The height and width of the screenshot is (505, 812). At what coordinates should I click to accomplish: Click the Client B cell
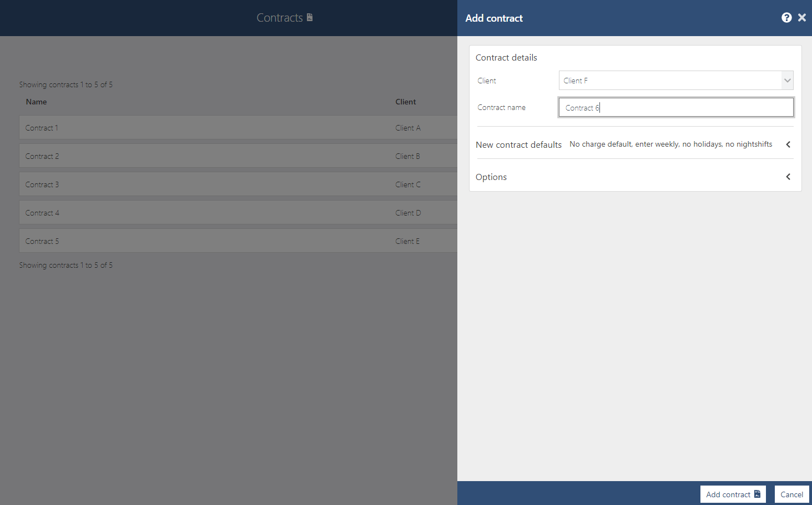[x=407, y=156]
